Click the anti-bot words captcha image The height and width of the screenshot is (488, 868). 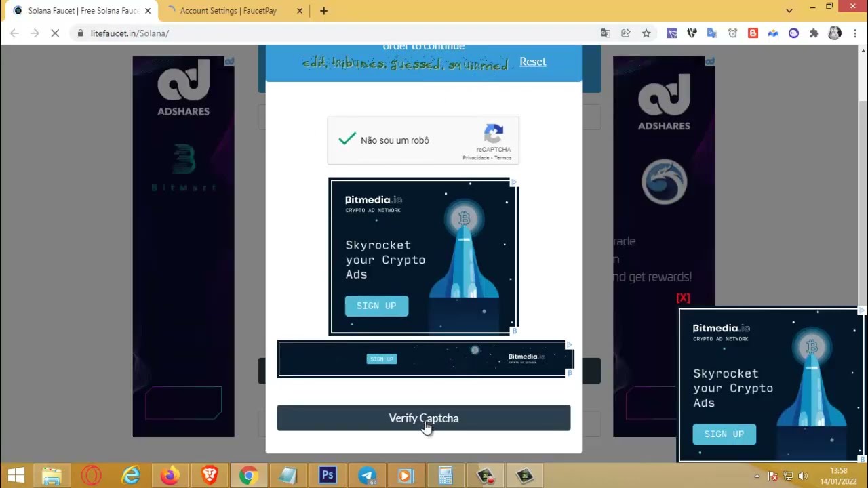[x=405, y=63]
